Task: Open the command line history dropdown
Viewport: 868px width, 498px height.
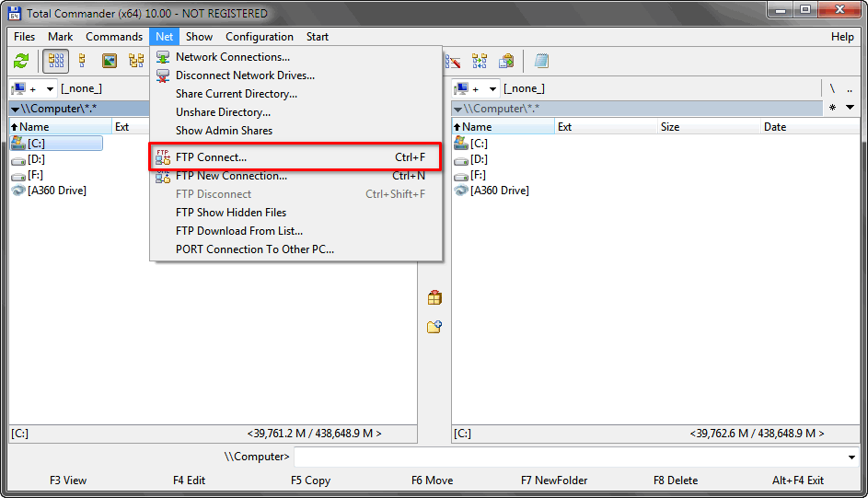Action: point(851,457)
